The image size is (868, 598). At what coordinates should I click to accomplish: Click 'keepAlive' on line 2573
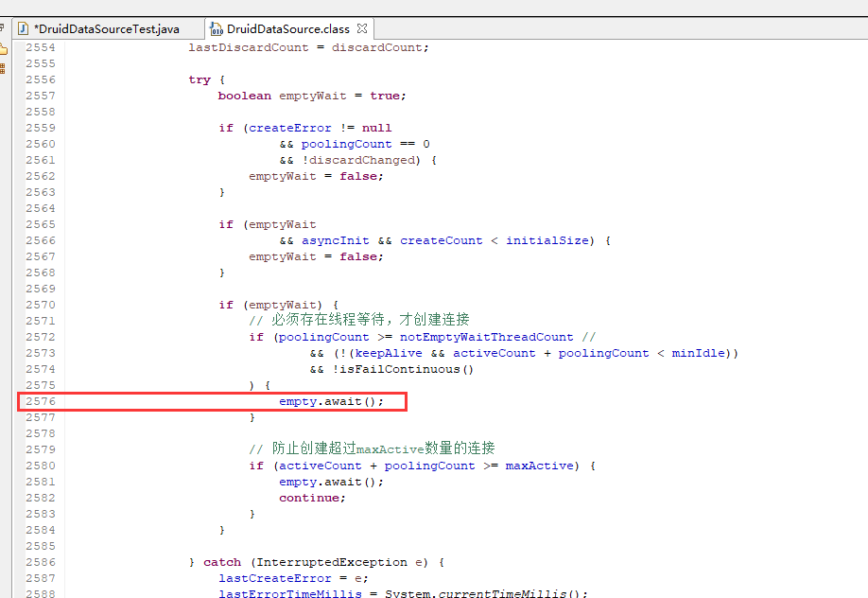(x=389, y=353)
